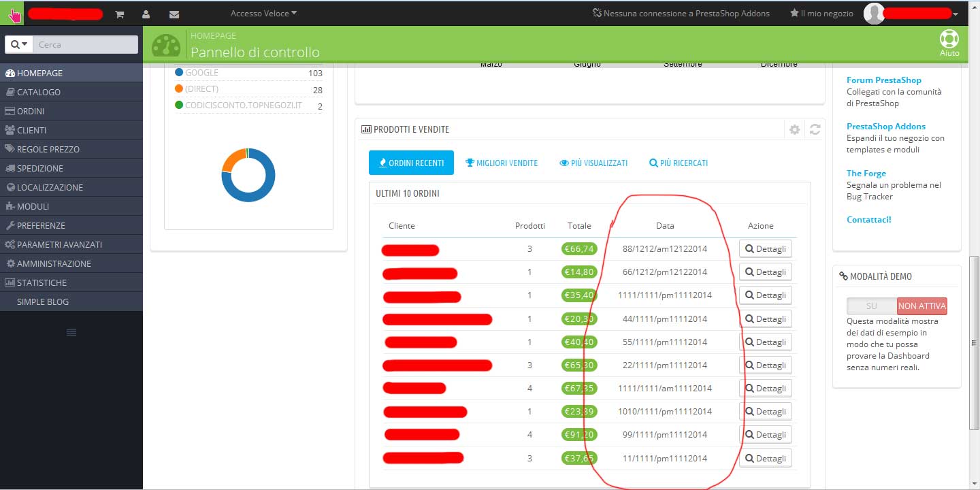Click the user avatar in top bar
Screen dimensions: 980x490
coord(874,14)
